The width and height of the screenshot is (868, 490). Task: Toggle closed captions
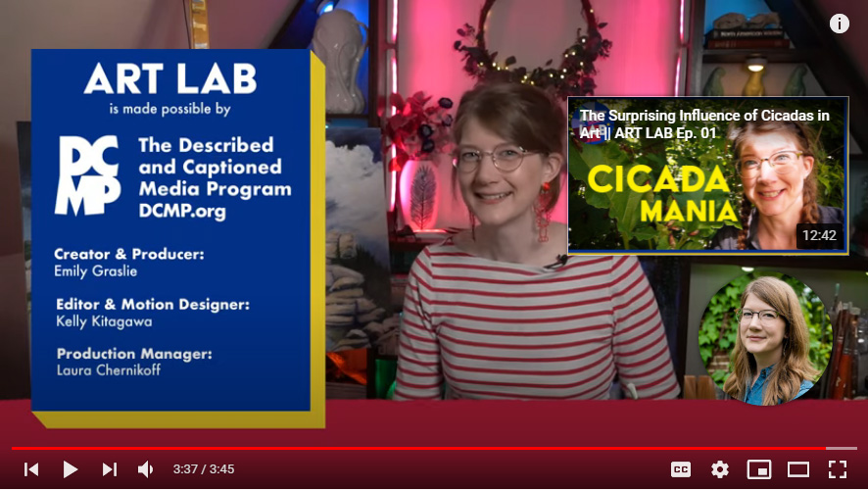[x=680, y=469]
